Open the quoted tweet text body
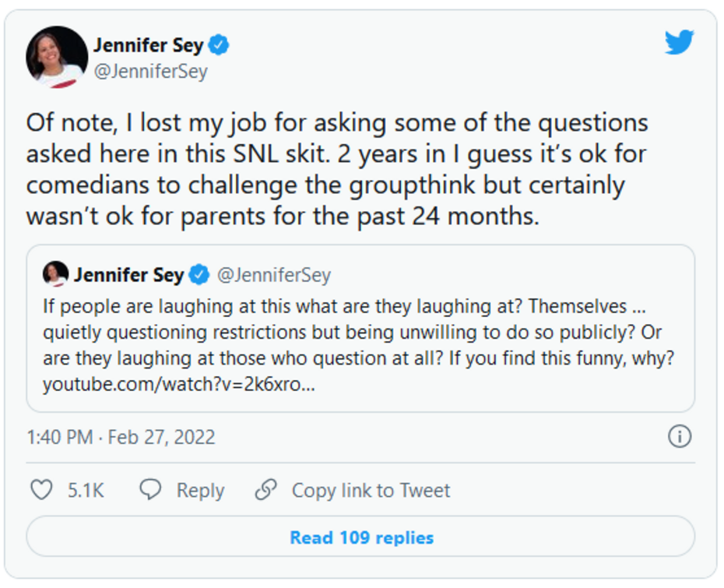 [x=352, y=331]
